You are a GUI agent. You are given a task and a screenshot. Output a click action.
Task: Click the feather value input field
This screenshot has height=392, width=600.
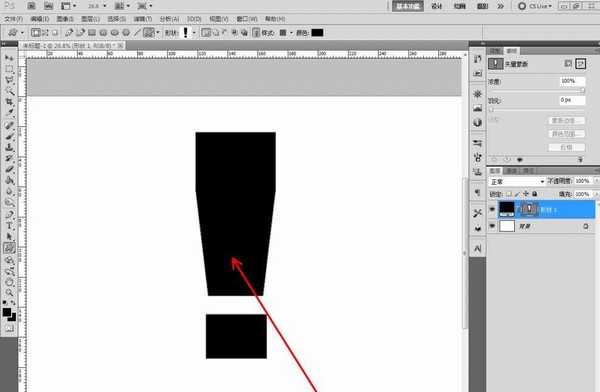[572, 100]
